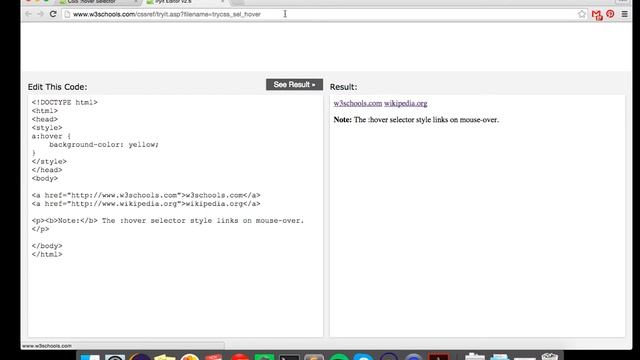The width and height of the screenshot is (640, 360).
Task: Click the 'background-color: yellow;' code line
Action: pyautogui.click(x=104, y=144)
